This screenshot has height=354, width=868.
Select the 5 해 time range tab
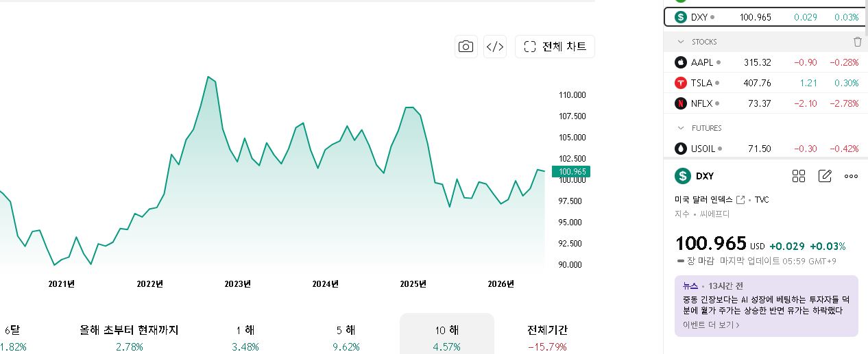coord(346,338)
